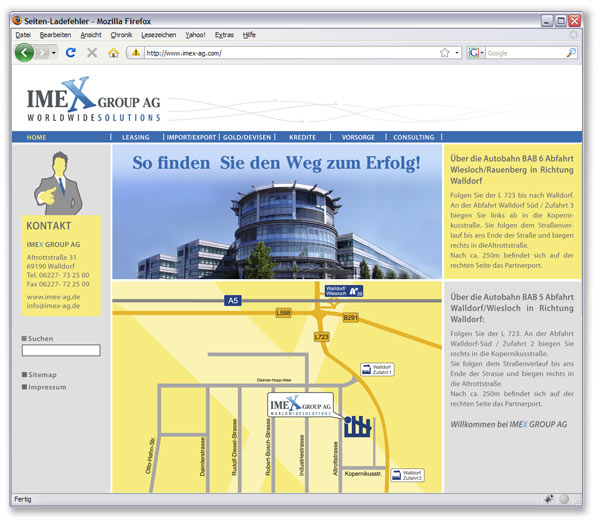Click the warning site identity icon

point(135,53)
